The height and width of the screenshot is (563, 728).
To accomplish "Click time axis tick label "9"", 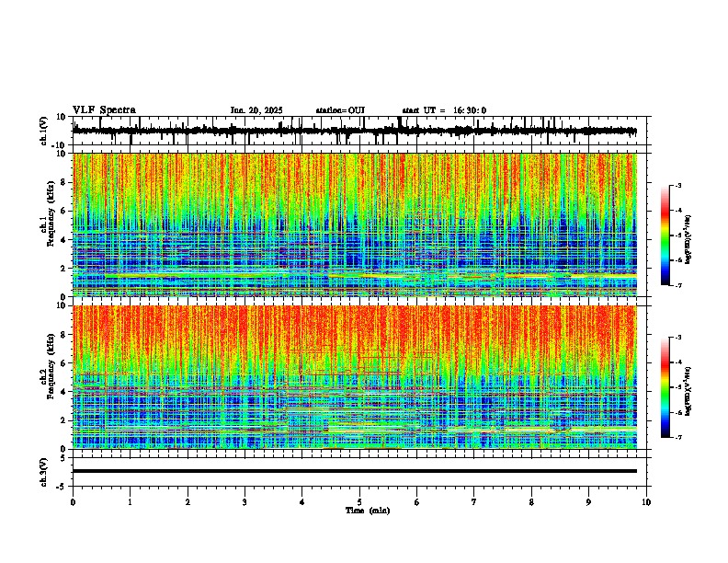I will [588, 502].
